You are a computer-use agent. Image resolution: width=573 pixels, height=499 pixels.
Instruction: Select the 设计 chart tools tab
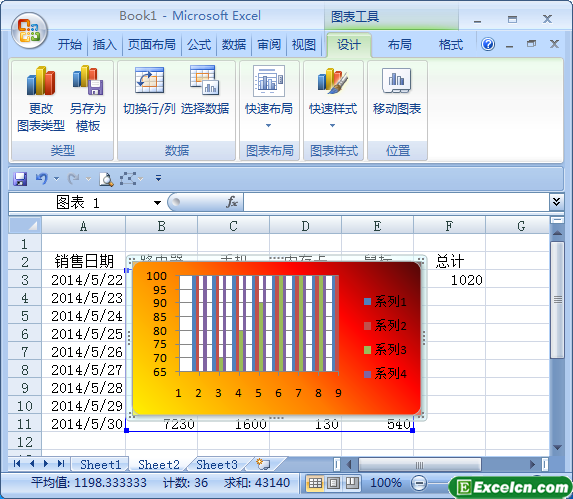[349, 45]
